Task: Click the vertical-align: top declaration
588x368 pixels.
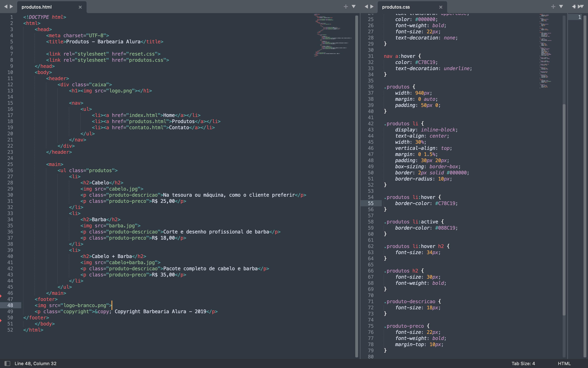Action: (424, 148)
